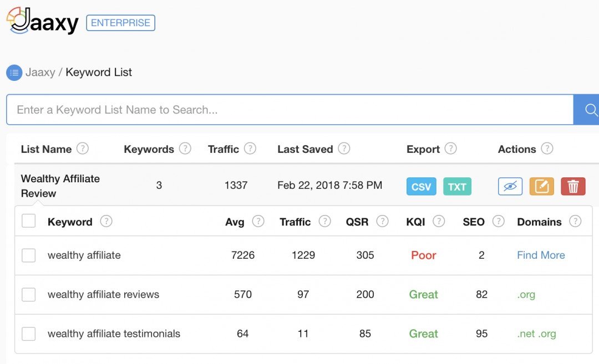Click the Avg value 7226
Screen dimensions: 599x364
click(243, 255)
